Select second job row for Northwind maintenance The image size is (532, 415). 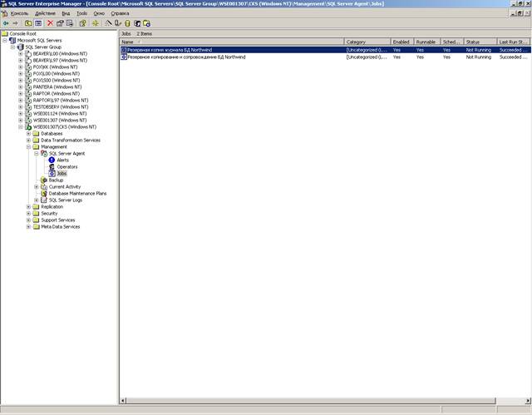coord(325,57)
